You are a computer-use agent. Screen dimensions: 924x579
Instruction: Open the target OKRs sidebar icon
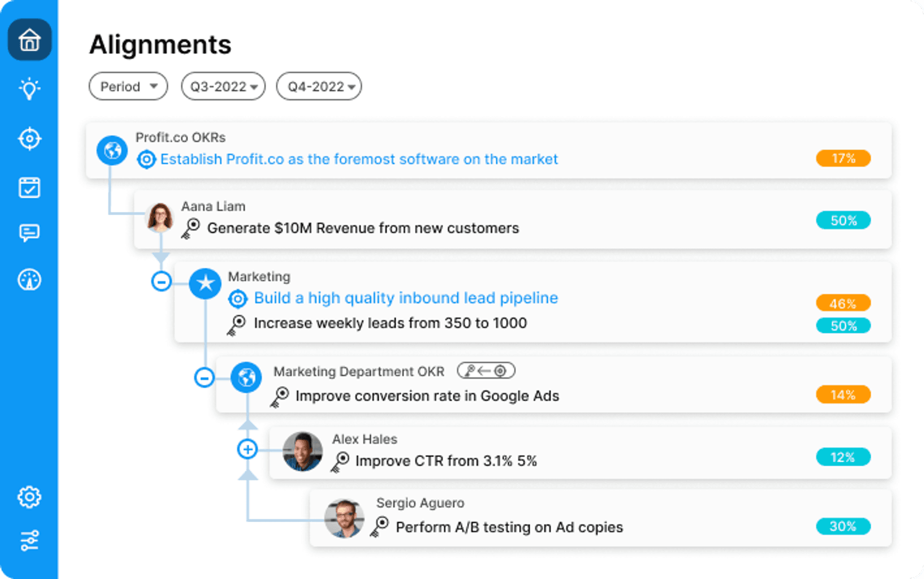(x=30, y=139)
